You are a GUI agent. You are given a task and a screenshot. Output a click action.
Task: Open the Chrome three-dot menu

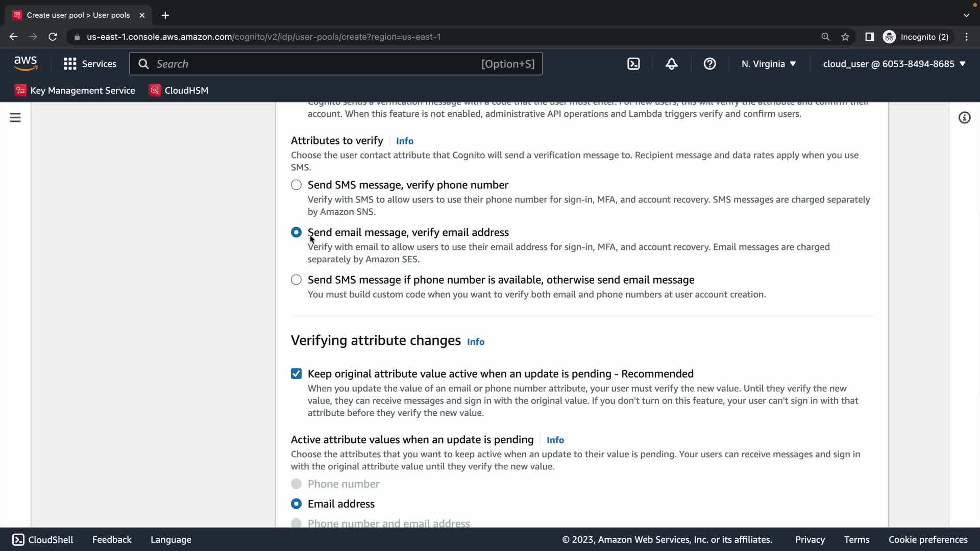[966, 37]
